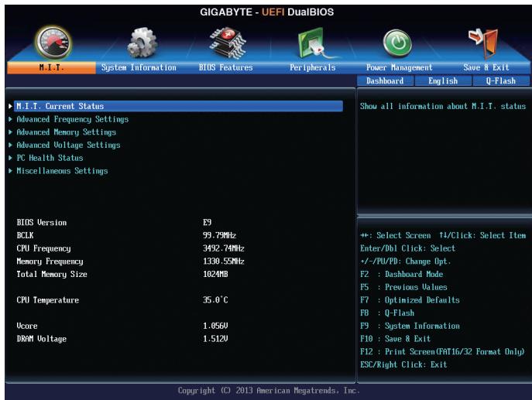Click the BCLK label

(x=25, y=235)
